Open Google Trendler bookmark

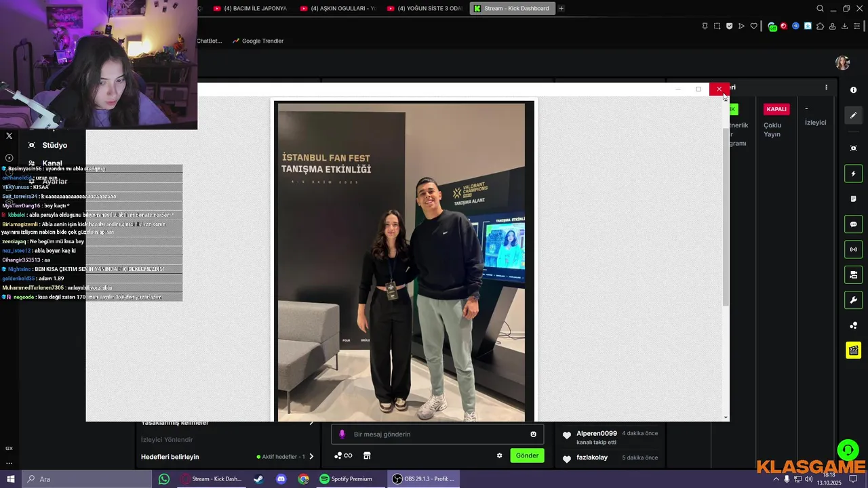coord(258,41)
